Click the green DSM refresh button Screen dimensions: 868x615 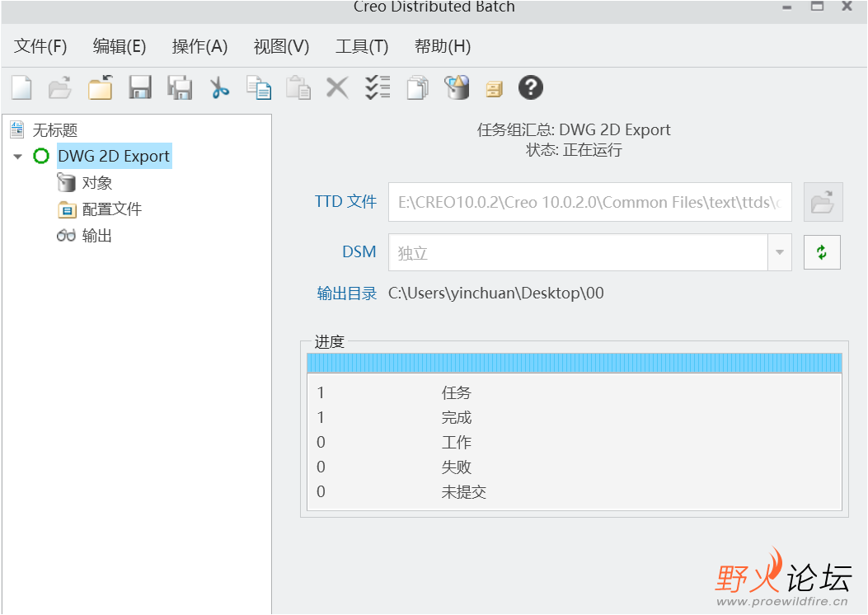point(822,252)
